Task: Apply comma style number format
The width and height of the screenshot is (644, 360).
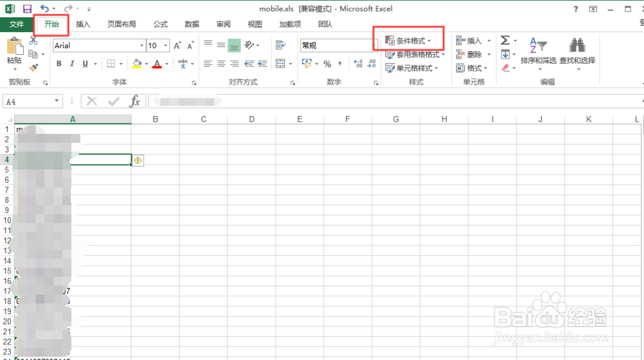Action: tap(339, 64)
